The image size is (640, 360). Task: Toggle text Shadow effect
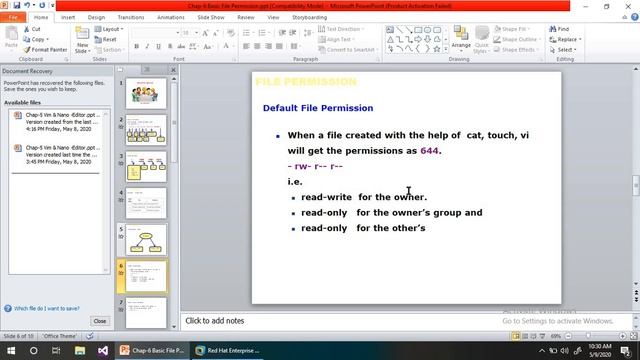170,47
